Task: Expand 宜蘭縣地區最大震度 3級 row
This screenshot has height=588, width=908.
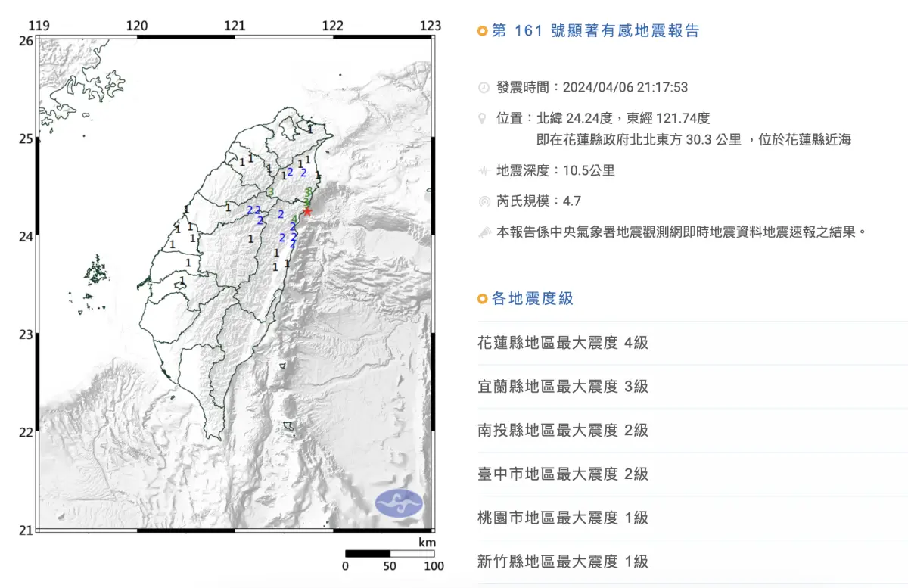Action: pyautogui.click(x=563, y=387)
